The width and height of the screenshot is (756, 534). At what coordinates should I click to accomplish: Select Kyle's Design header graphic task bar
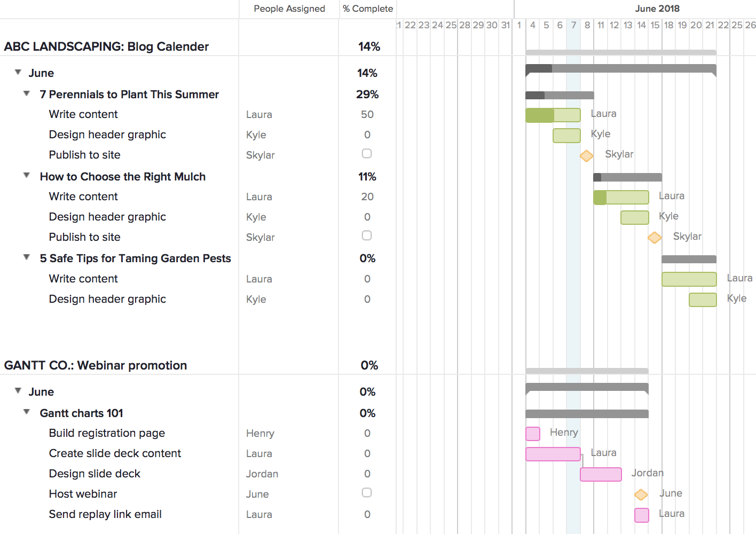coord(566,136)
